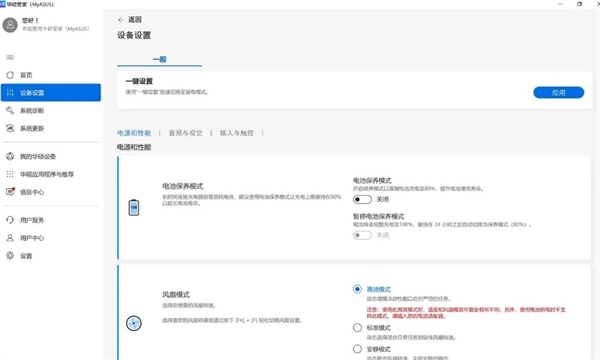Click the fan icon in 风扇模式 card
Screen dimensions: 600x360
(134, 323)
